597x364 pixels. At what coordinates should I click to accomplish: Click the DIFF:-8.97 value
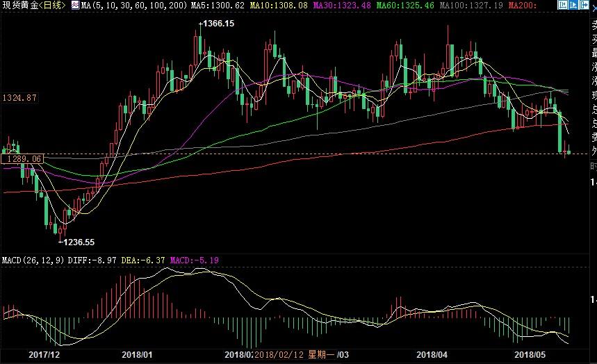point(92,260)
